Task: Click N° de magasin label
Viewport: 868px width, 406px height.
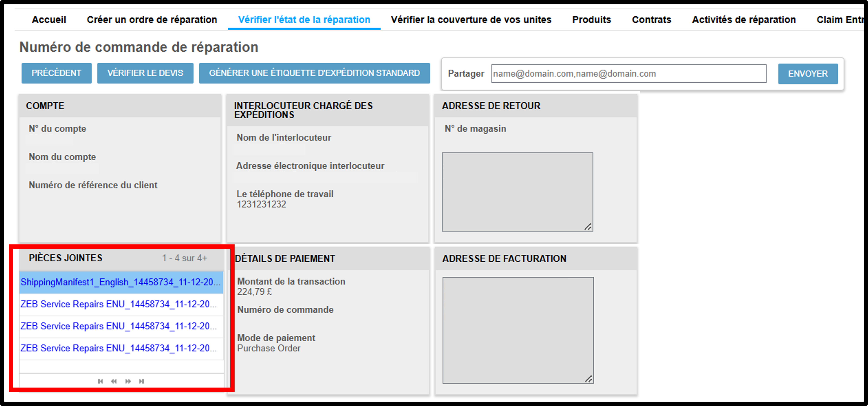Action: (x=475, y=128)
